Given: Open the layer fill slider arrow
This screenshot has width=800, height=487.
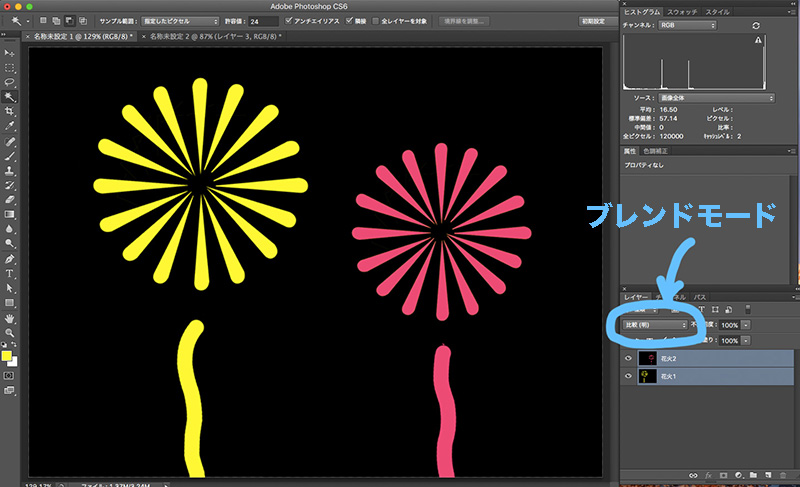Looking at the screenshot, I should (x=746, y=341).
